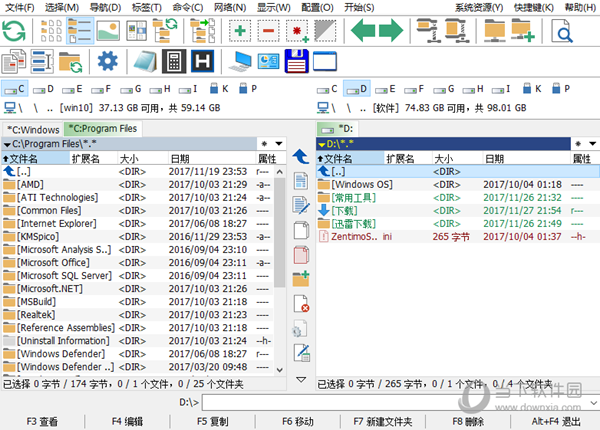Click the Alt+F4 退出 button
The image size is (600, 430).
556,422
